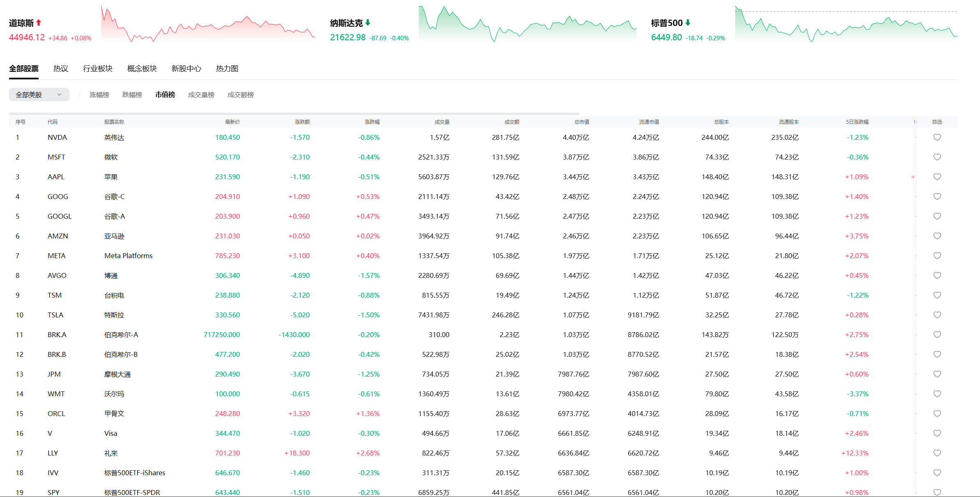This screenshot has width=980, height=497.
Task: Open the 热议 tab
Action: pyautogui.click(x=61, y=69)
